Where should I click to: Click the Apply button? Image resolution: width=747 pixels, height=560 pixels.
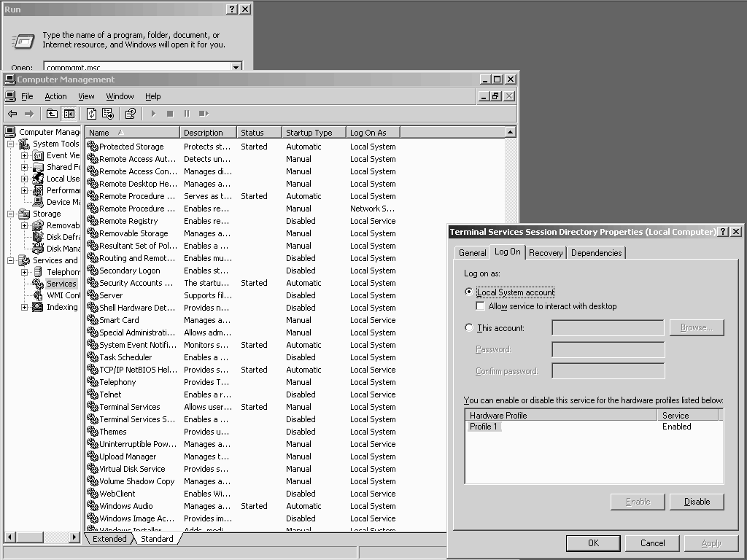[x=711, y=542]
